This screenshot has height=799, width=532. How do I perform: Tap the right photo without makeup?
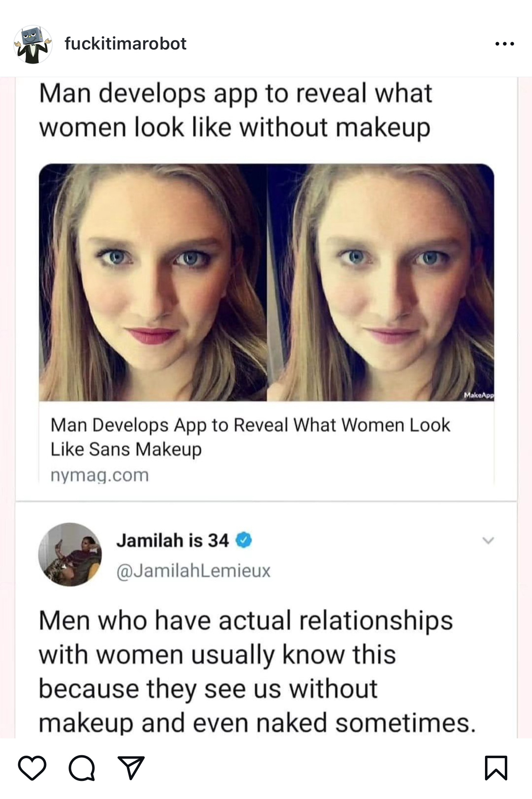(x=380, y=282)
